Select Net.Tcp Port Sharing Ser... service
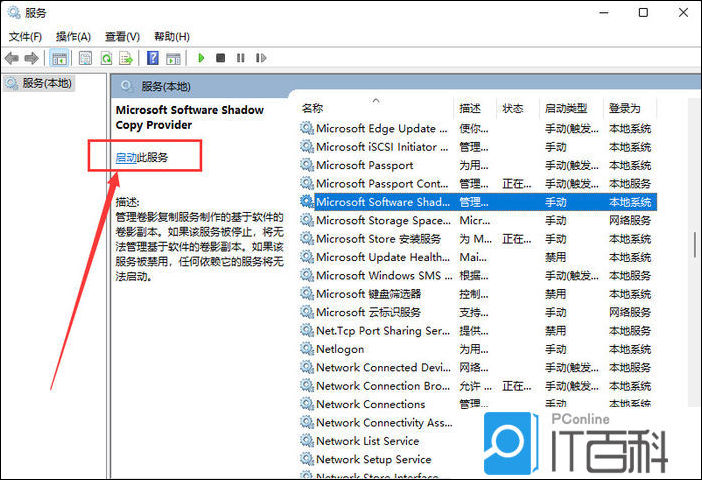Viewport: 702px width, 480px height. pyautogui.click(x=383, y=330)
